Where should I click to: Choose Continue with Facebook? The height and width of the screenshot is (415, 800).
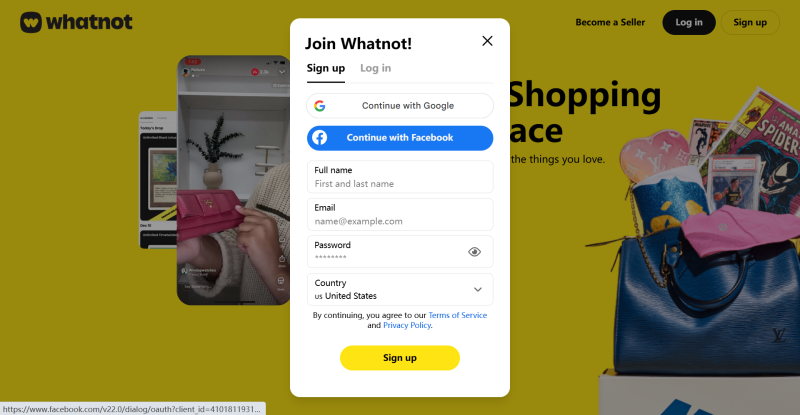400,138
